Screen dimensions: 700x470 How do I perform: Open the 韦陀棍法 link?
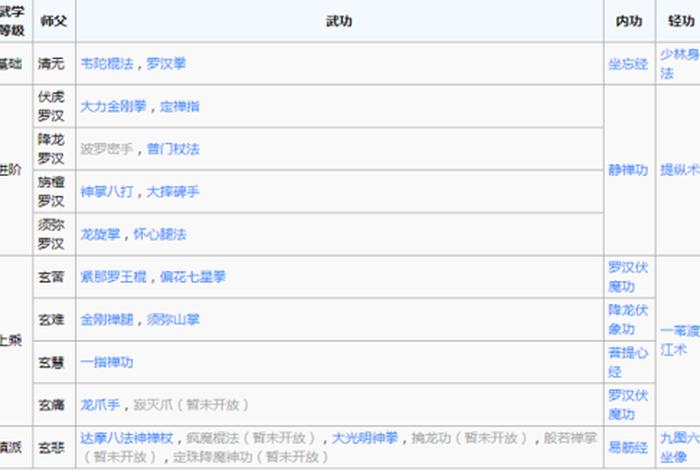[107, 64]
